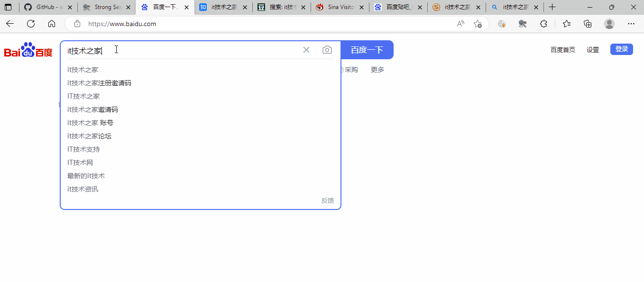Viewport: 644px width, 282px height.
Task: Go back to previous page
Action: coord(10,24)
